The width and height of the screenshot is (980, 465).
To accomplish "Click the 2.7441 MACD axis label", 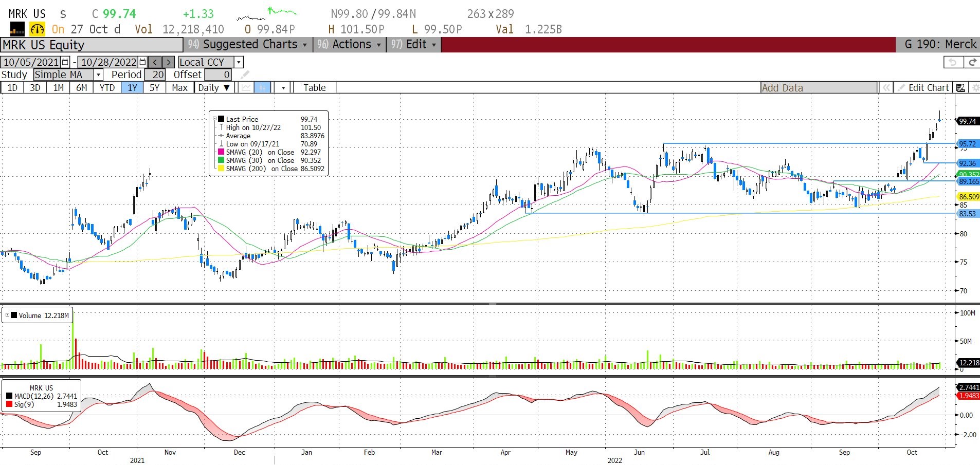I will (968, 387).
